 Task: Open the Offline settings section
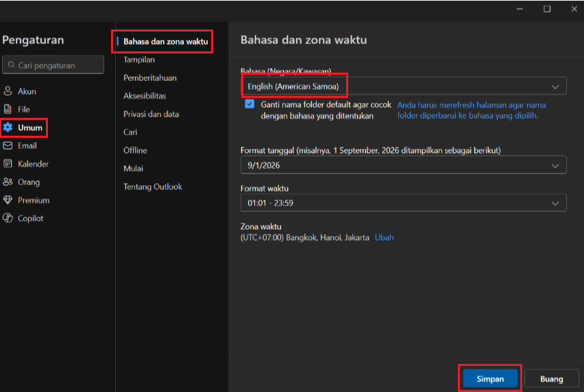(x=135, y=150)
